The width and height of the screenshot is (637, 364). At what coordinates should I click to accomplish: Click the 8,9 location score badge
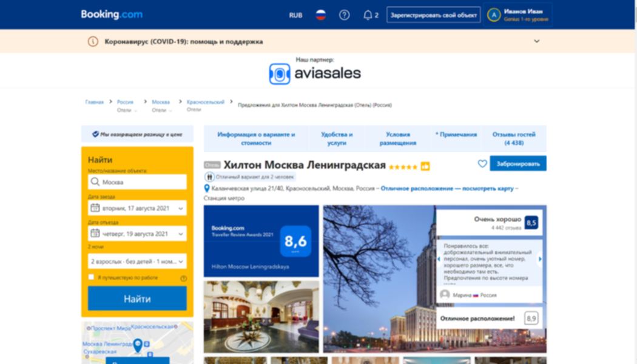(x=531, y=318)
